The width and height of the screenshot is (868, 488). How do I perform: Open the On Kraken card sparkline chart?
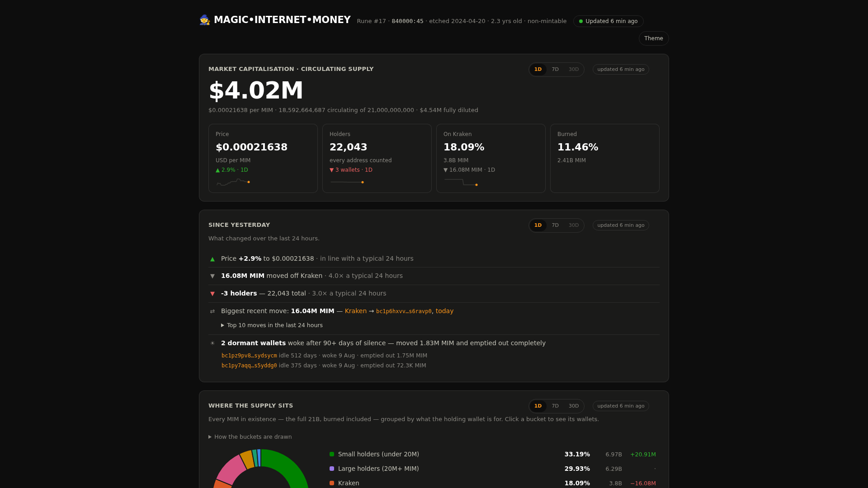tap(461, 182)
